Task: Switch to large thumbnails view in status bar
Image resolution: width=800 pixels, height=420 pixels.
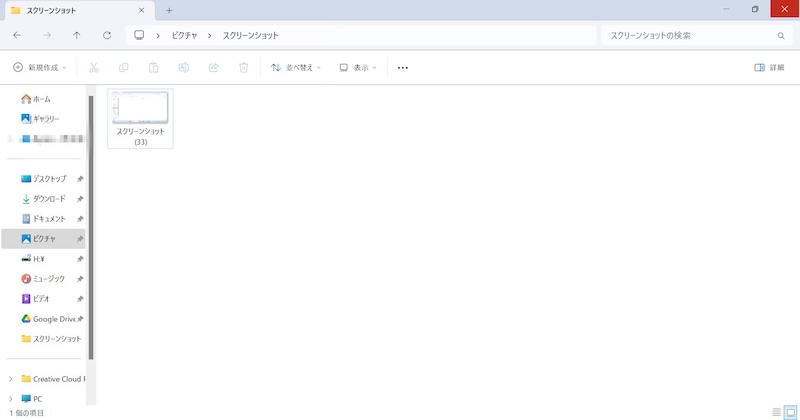Action: coord(790,412)
